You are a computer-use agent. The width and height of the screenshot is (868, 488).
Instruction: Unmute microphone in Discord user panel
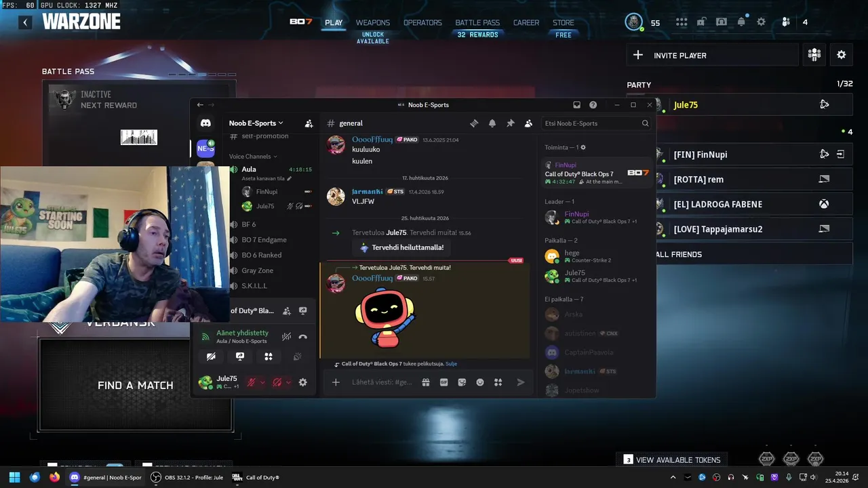coord(251,382)
